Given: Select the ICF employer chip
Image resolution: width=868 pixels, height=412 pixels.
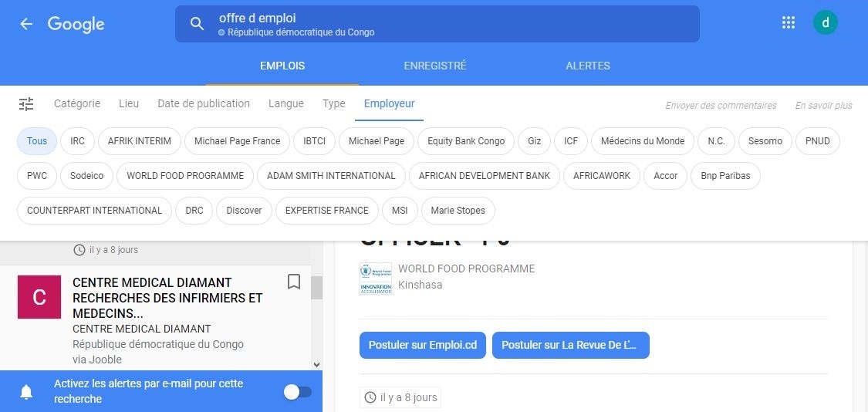Looking at the screenshot, I should [571, 141].
